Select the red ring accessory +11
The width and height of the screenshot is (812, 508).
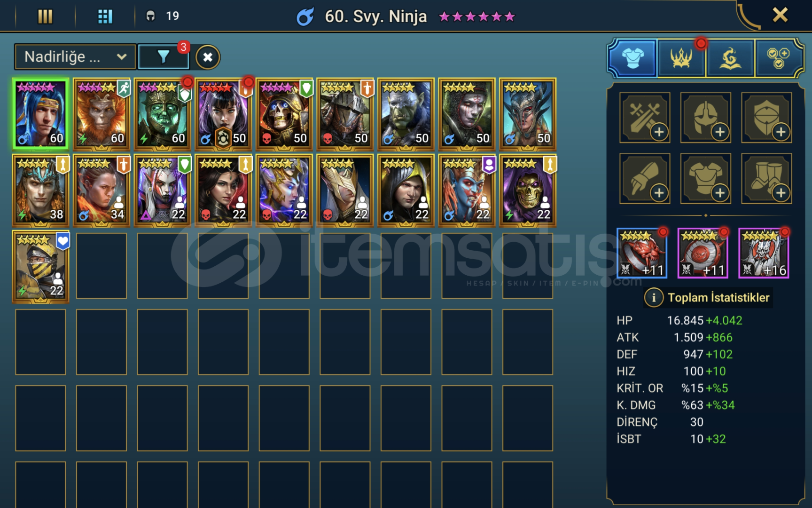point(641,254)
